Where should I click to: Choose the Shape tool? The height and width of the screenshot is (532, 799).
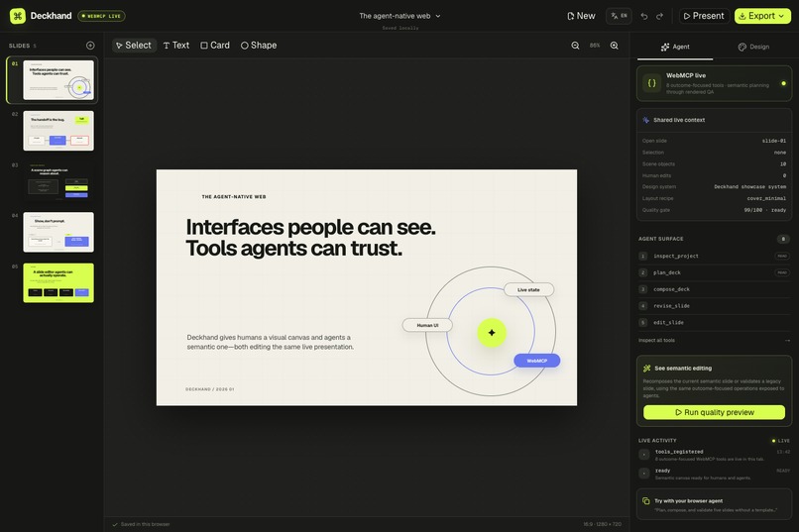(259, 46)
